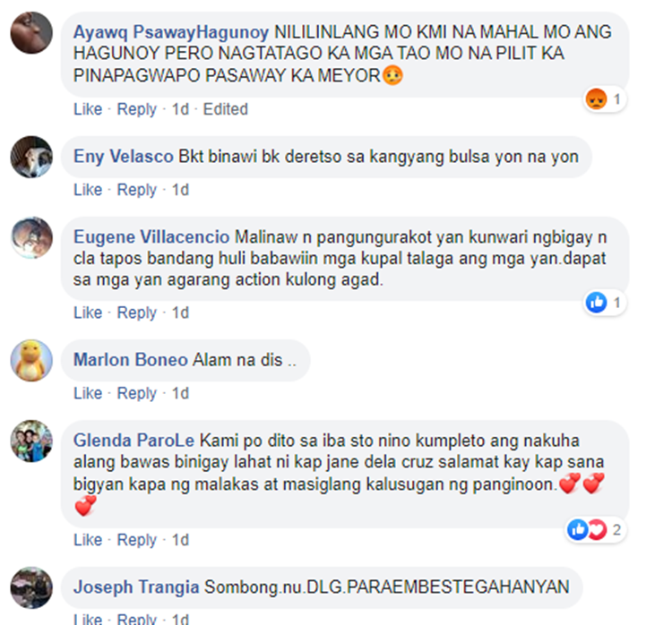672x625 pixels.
Task: Reply to Ayawq PsawayHagunoy's comment
Action: (137, 109)
